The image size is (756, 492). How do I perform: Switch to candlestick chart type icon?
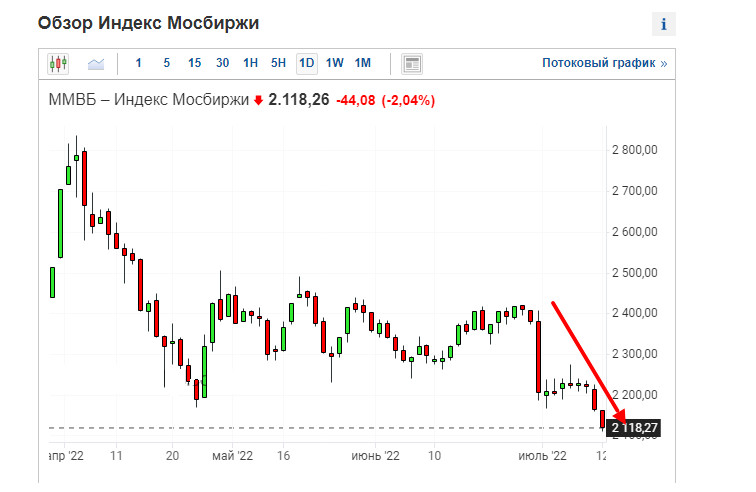tap(58, 64)
